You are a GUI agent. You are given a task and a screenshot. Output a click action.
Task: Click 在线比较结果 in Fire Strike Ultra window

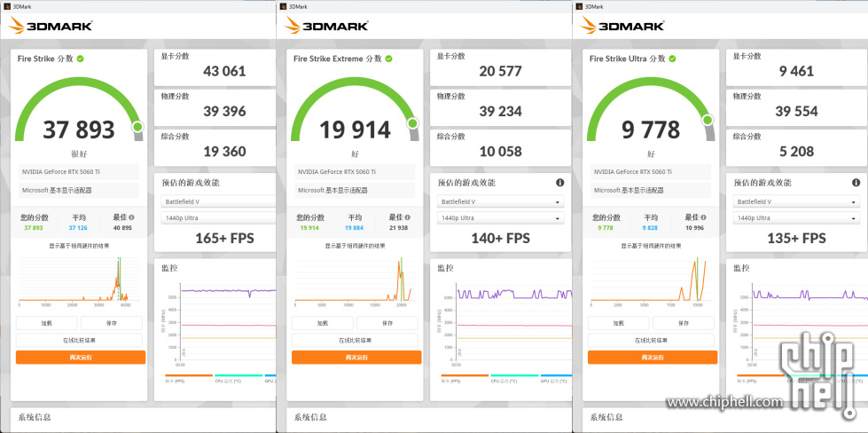[651, 340]
